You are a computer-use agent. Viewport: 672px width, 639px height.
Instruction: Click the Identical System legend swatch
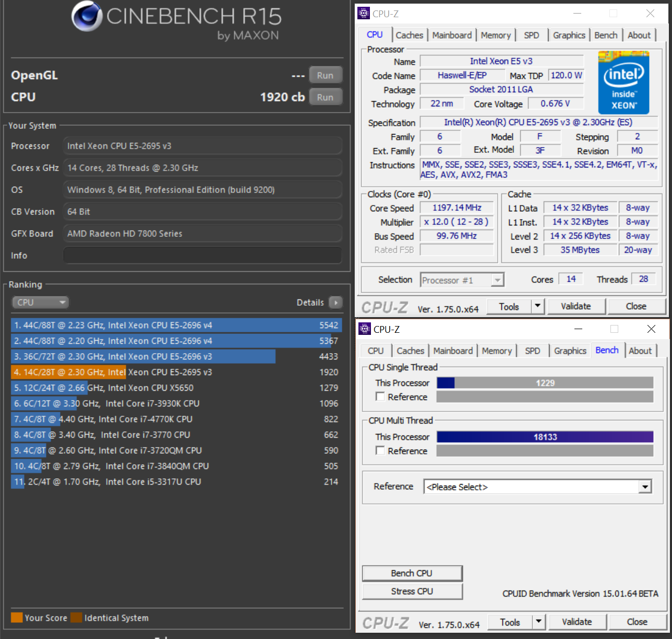pyautogui.click(x=77, y=618)
